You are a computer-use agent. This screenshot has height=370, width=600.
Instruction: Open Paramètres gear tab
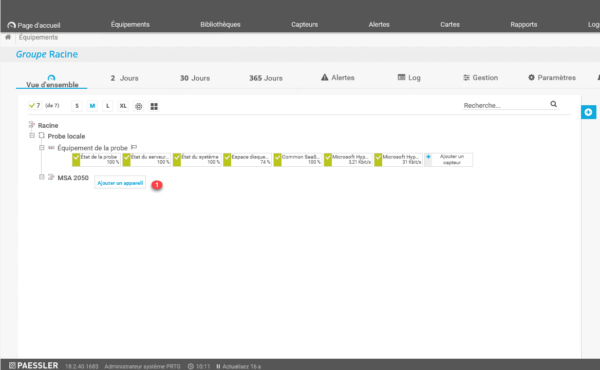[x=551, y=78]
